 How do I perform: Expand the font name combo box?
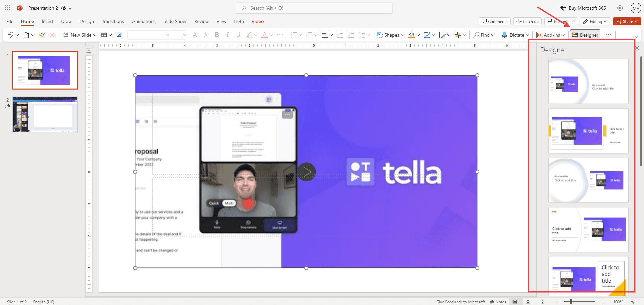tap(167, 35)
